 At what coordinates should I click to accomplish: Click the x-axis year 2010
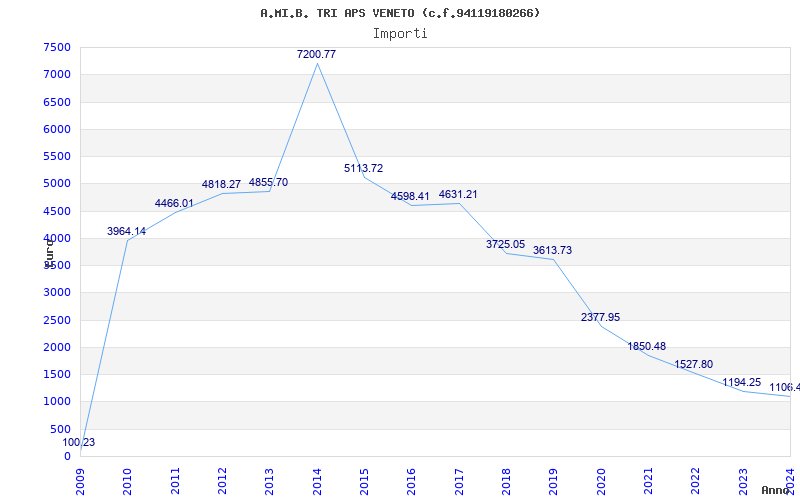[128, 482]
